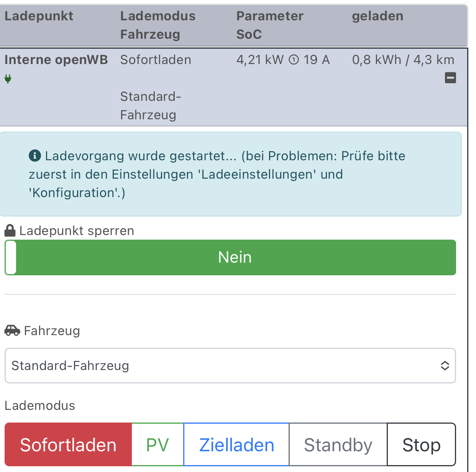Screen dimensions: 476x472
Task: Click the Interne openWB charge point name
Action: (x=56, y=60)
